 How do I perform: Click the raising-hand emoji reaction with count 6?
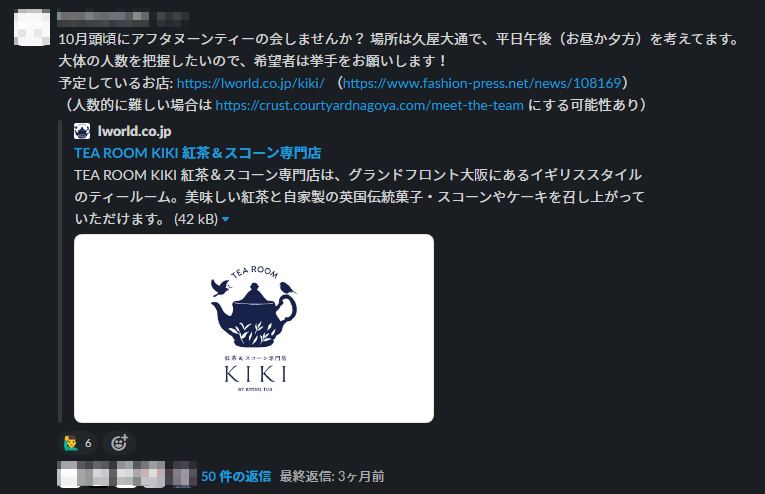[x=78, y=443]
